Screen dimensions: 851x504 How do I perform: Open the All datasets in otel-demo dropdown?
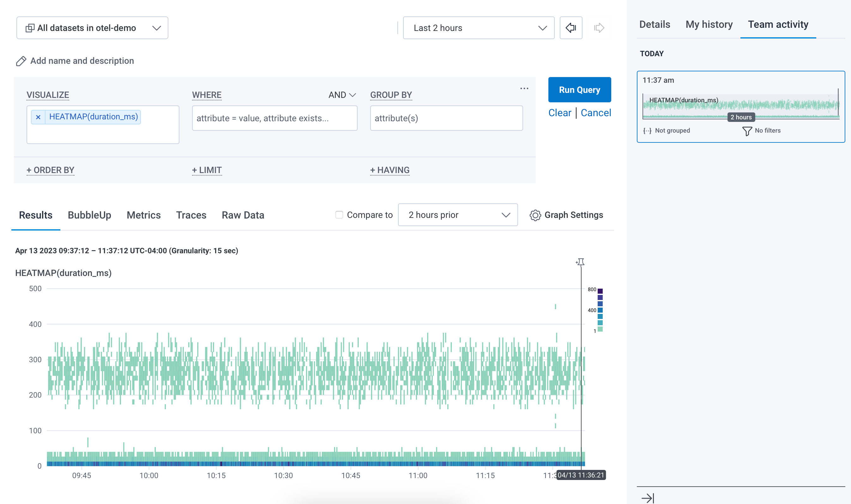(93, 28)
